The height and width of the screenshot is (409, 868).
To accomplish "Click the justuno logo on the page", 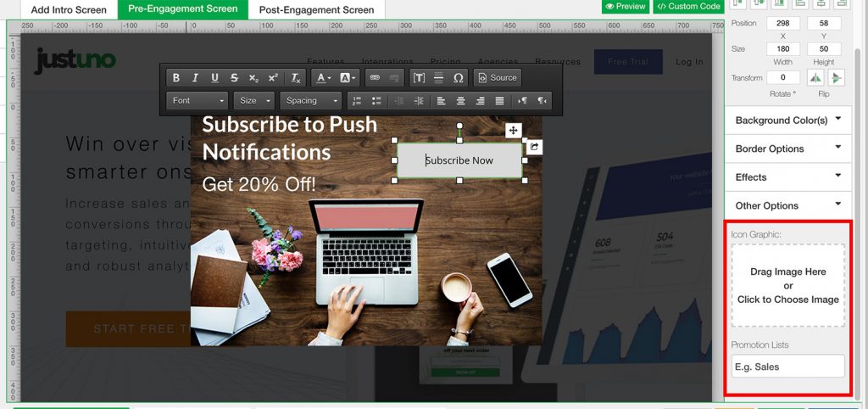I will (x=75, y=60).
